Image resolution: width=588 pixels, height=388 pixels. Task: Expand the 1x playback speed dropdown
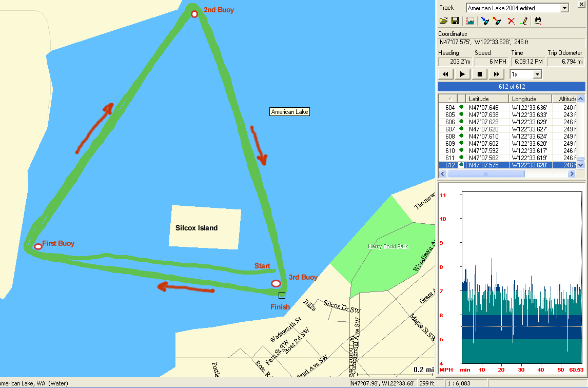[537, 74]
